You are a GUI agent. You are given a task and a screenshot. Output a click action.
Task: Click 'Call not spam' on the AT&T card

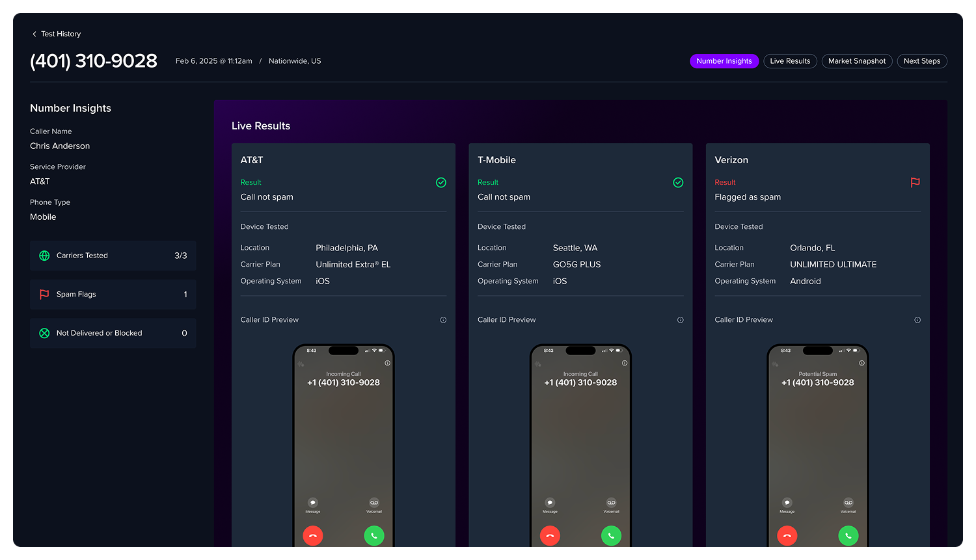[x=267, y=197]
